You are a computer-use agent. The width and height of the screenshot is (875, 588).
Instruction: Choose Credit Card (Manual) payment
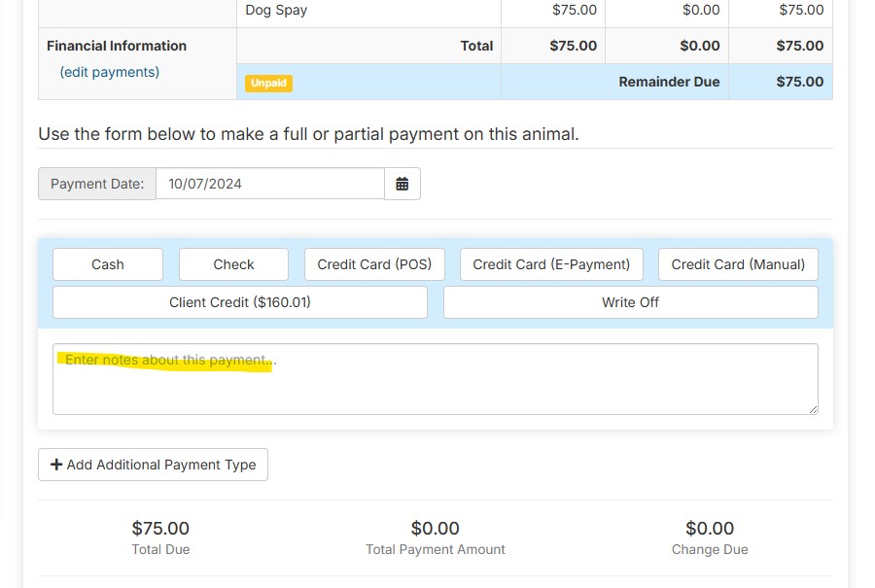click(x=738, y=264)
